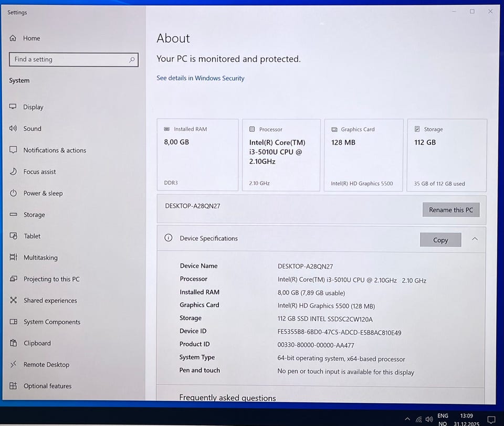This screenshot has width=504, height=426.
Task: Click the Shared experiences icon
Action: click(14, 300)
